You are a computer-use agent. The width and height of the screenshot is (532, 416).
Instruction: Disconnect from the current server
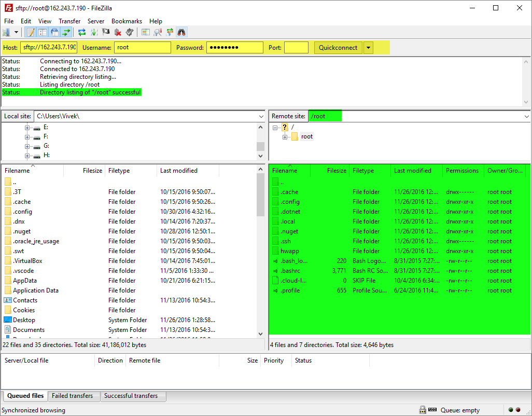(x=118, y=32)
